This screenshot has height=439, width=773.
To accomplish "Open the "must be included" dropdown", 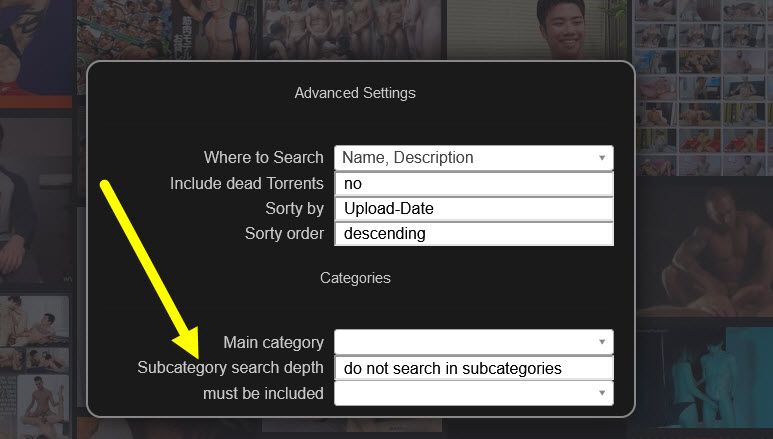I will (x=473, y=393).
